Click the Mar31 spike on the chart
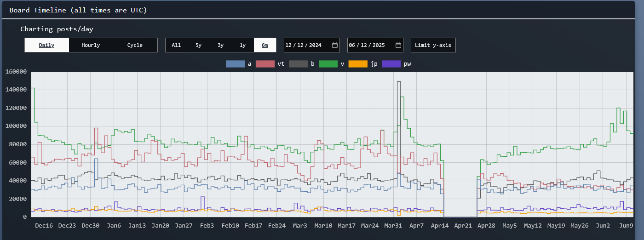 pyautogui.click(x=399, y=82)
